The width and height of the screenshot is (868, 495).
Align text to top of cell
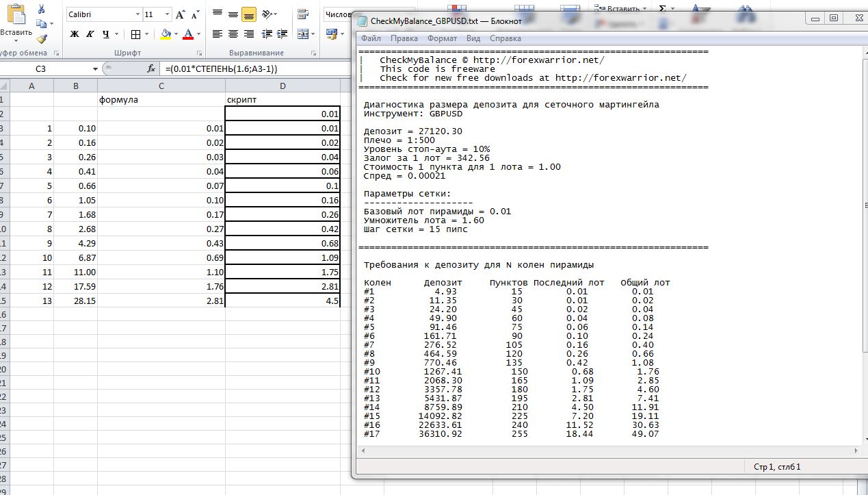pos(218,14)
